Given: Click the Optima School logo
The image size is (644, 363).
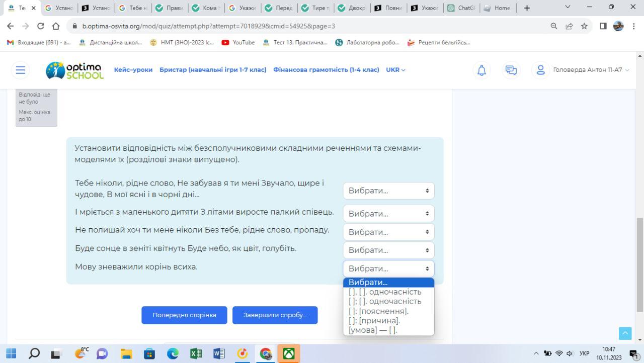Looking at the screenshot, I should [74, 70].
